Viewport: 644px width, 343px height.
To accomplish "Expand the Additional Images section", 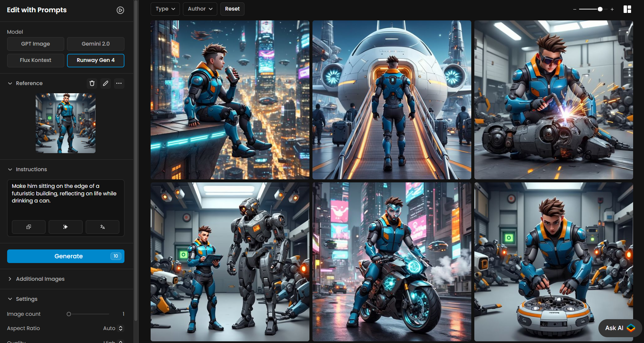I will (x=10, y=279).
